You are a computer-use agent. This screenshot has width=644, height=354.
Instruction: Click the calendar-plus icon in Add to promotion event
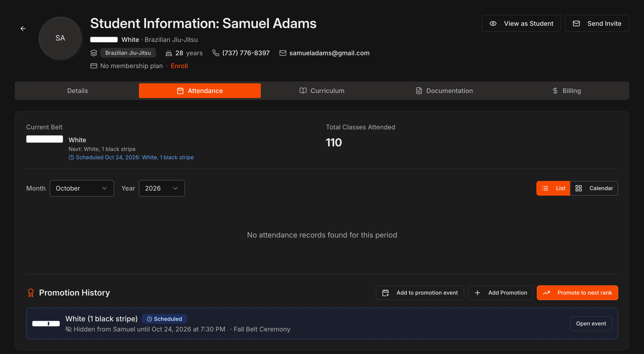pos(385,293)
